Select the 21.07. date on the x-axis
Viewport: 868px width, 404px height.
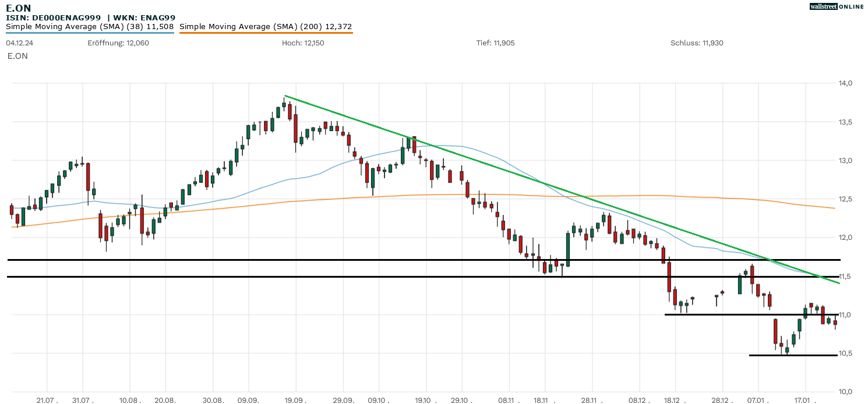(x=47, y=401)
